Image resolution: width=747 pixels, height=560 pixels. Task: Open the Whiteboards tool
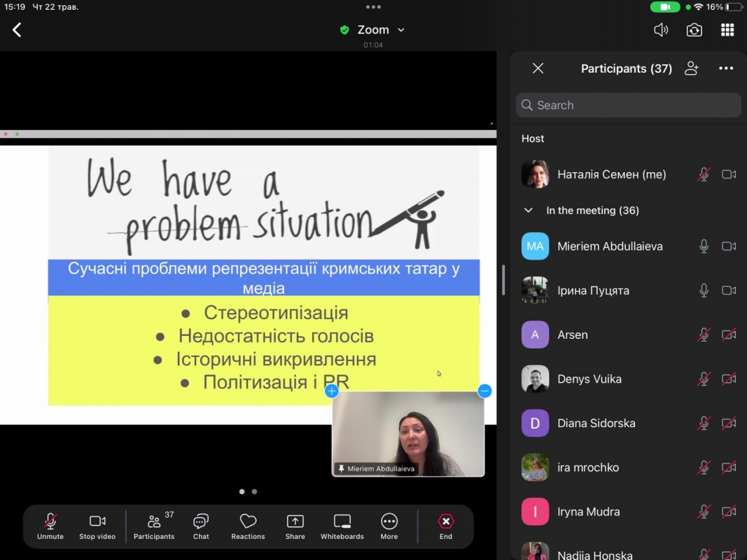[342, 526]
